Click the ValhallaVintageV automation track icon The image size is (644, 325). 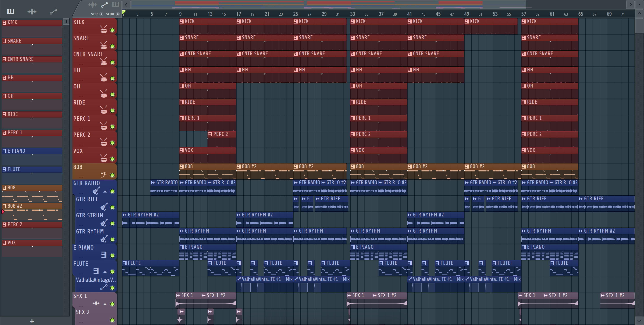pos(104,287)
